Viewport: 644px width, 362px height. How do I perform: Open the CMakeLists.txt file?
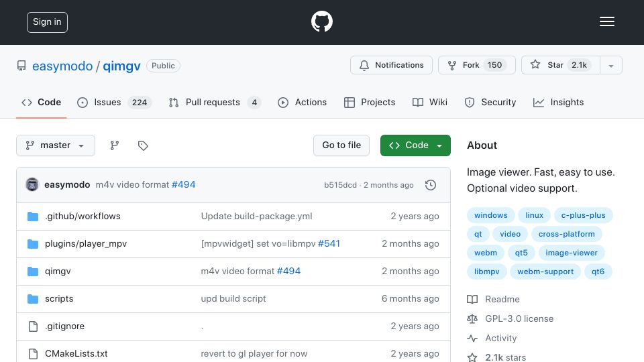click(76, 354)
